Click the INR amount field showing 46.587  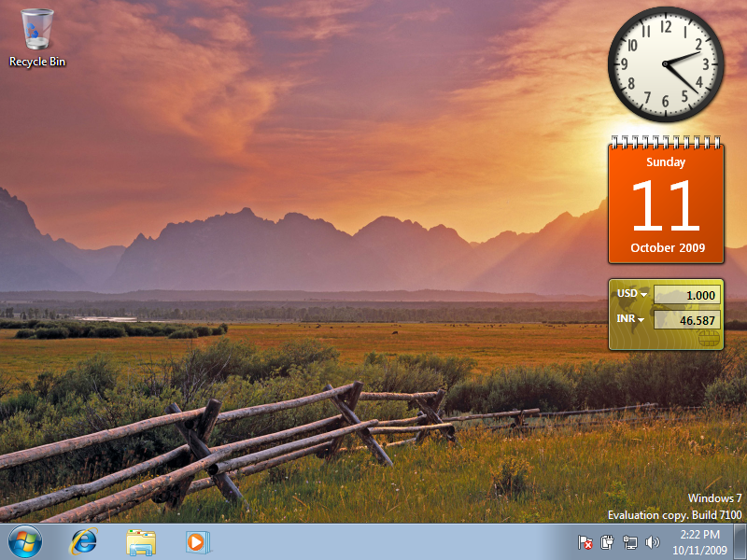click(x=686, y=320)
